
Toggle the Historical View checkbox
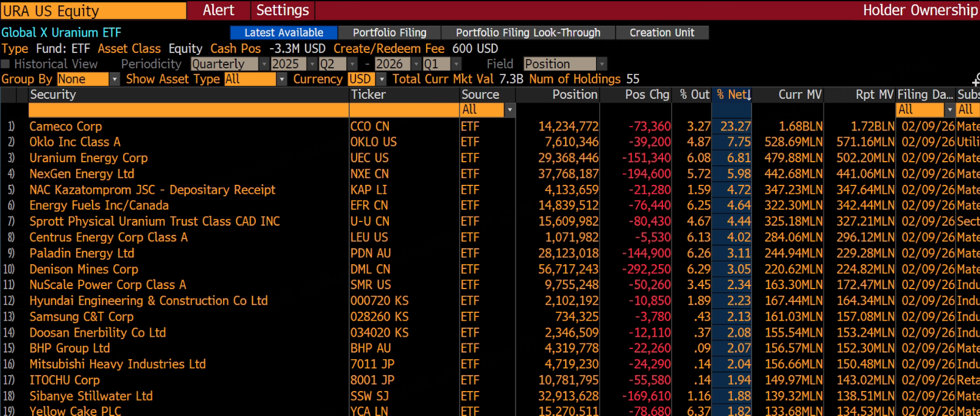coord(6,64)
